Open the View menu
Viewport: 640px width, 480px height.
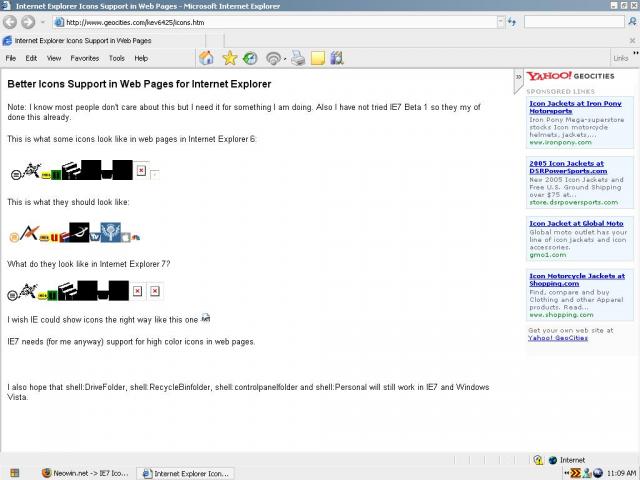pos(54,58)
